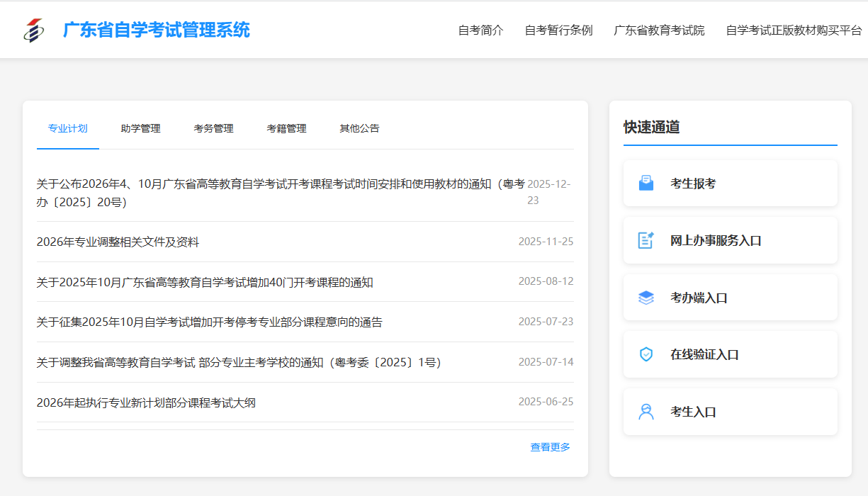Open 自考简介 in the top navigation

480,30
